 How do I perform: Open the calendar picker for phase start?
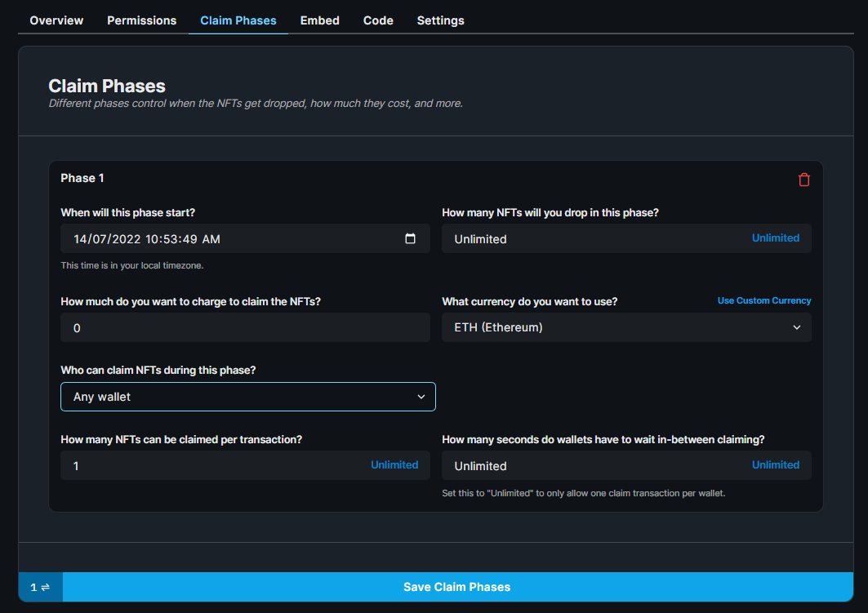click(410, 238)
